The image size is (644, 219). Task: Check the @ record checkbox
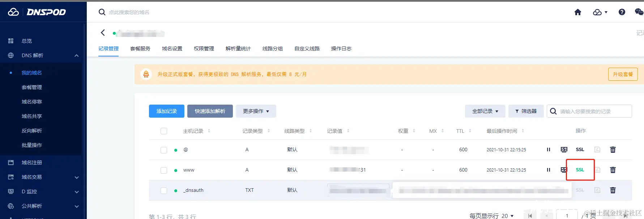(x=164, y=150)
